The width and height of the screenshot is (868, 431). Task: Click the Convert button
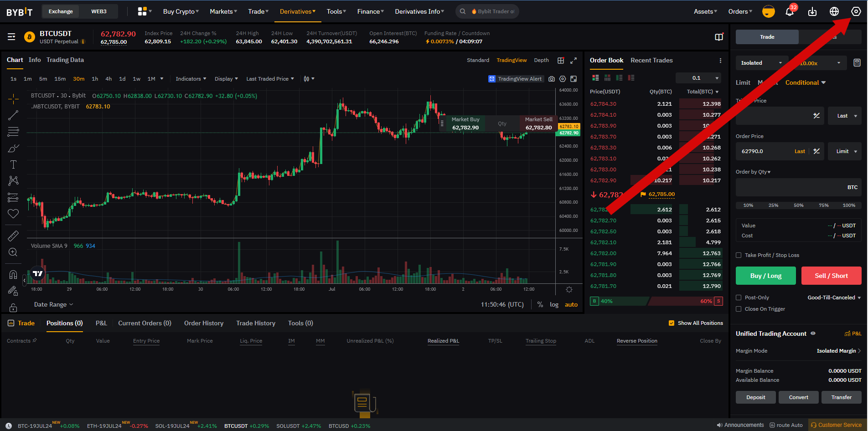799,397
